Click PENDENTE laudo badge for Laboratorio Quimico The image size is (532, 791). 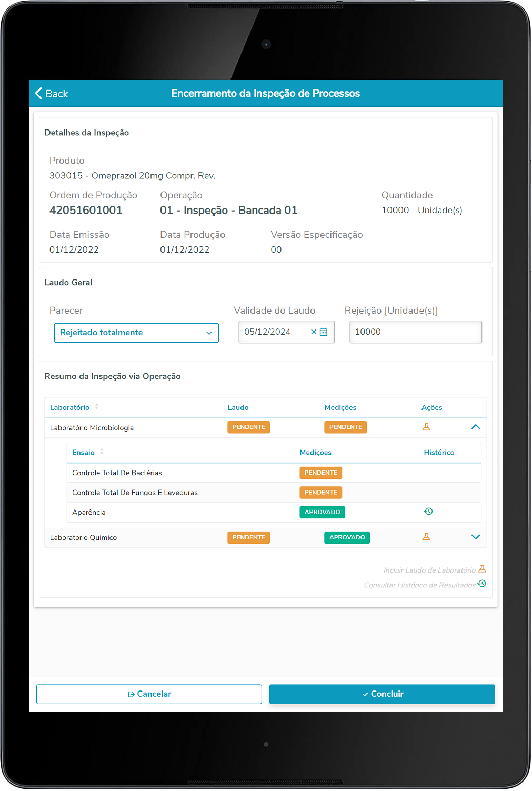(248, 537)
